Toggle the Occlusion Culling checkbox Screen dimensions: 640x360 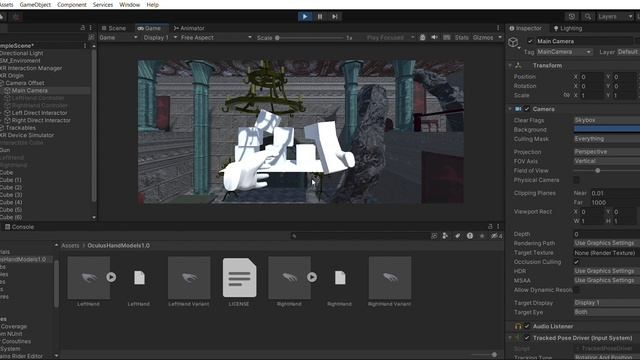[x=576, y=262]
